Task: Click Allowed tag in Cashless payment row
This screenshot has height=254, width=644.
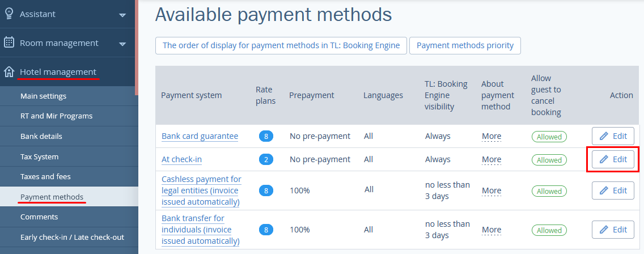Action: point(549,191)
